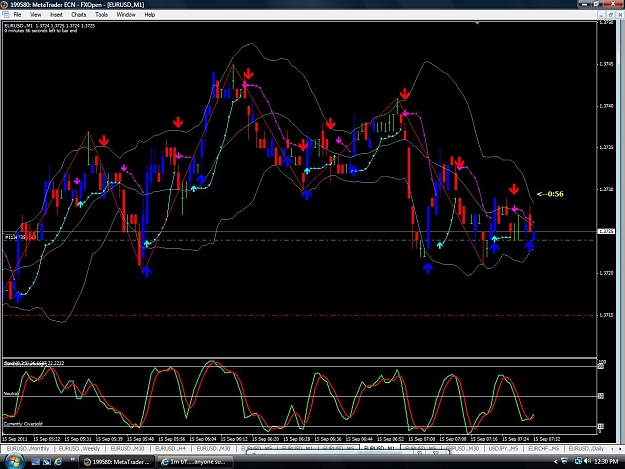Open the Insert menu
625x469 pixels.
point(56,14)
